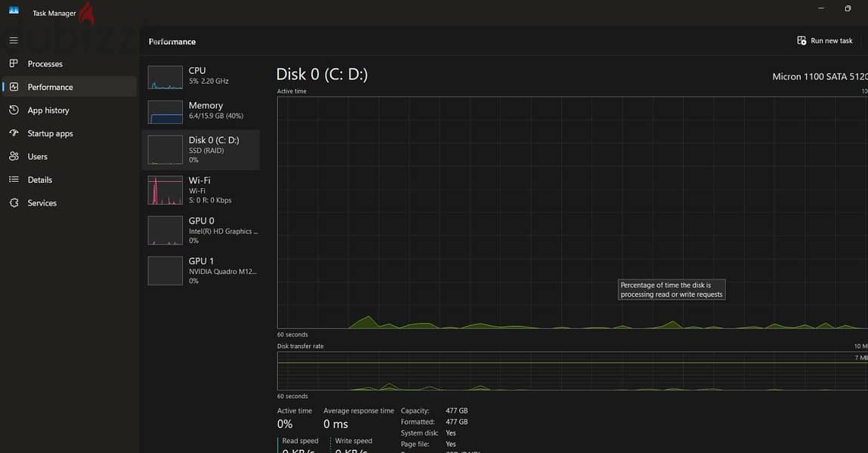Select the CPU mini graph thumbnail
The width and height of the screenshot is (868, 453).
click(x=165, y=78)
